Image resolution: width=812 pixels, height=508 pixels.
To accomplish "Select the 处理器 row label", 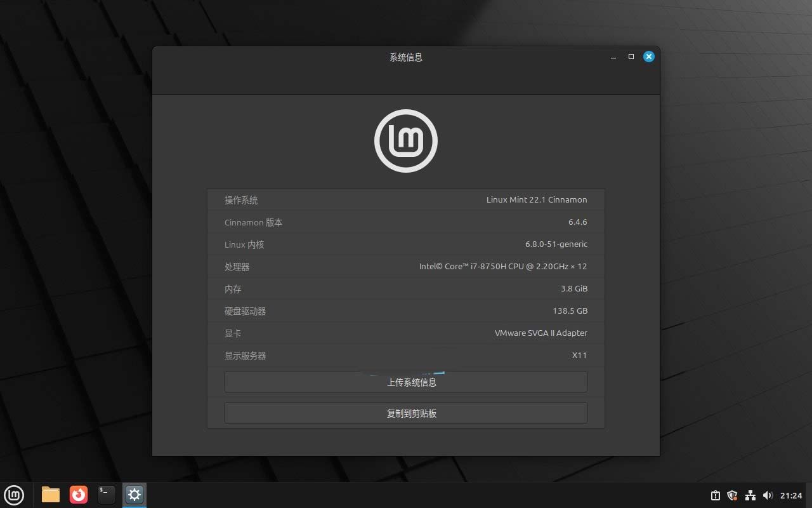I will click(237, 267).
